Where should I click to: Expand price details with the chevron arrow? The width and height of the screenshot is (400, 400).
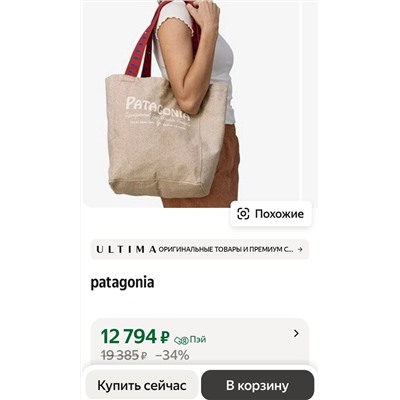(x=296, y=333)
